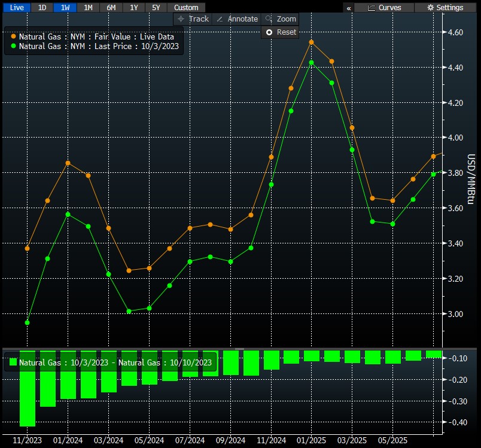Click the 01/2025 peak orange data point
The image size is (481, 448).
pyautogui.click(x=311, y=42)
